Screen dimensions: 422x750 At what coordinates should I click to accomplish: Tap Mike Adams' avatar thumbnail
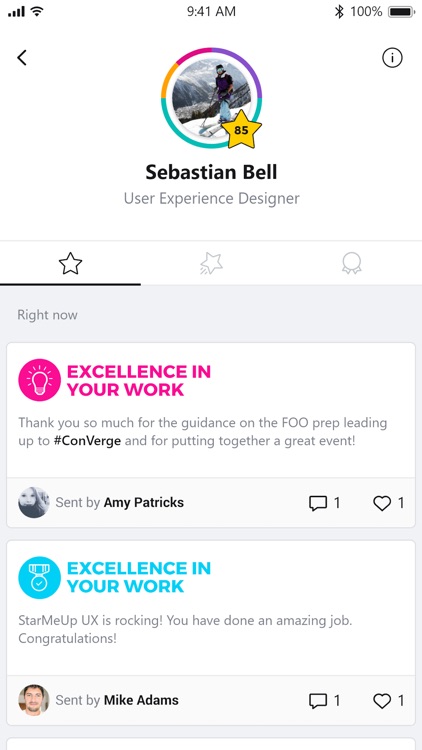point(34,700)
